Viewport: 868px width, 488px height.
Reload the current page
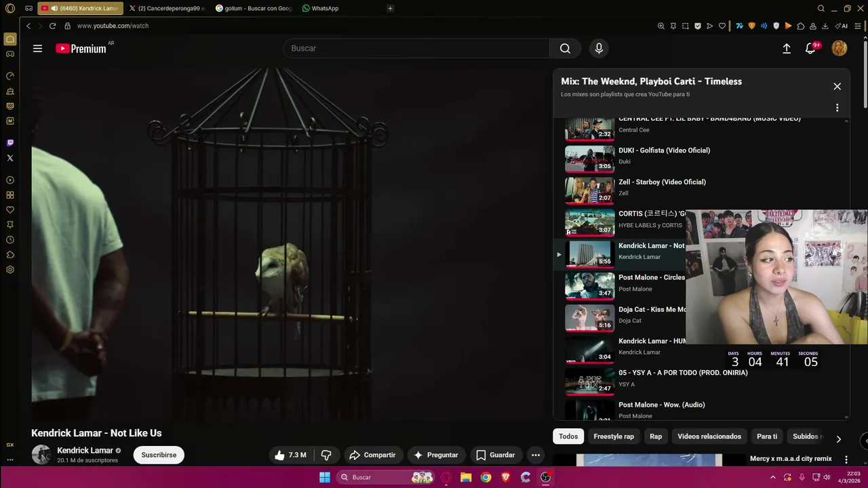click(x=52, y=26)
